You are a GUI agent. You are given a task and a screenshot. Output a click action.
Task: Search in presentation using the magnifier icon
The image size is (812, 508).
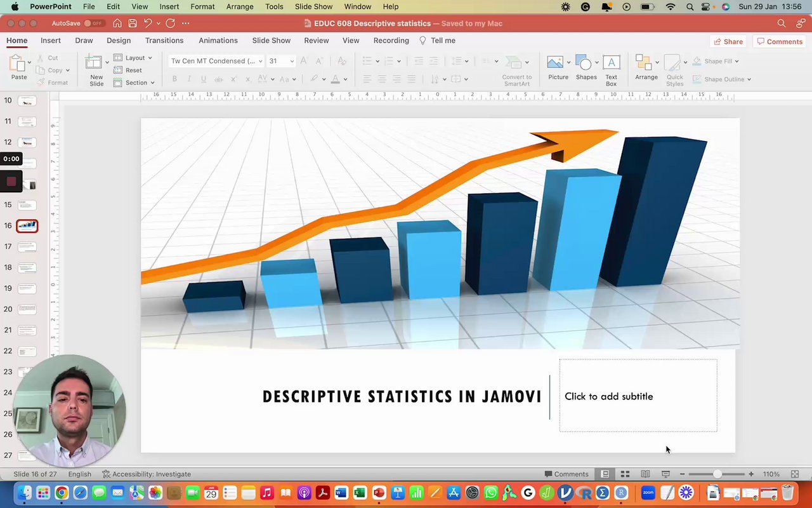coord(782,23)
